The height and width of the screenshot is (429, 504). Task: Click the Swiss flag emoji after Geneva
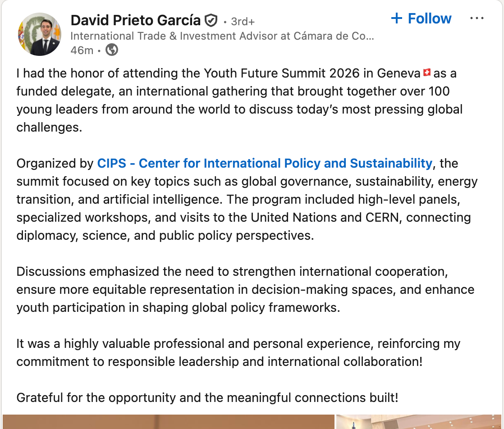pyautogui.click(x=427, y=73)
